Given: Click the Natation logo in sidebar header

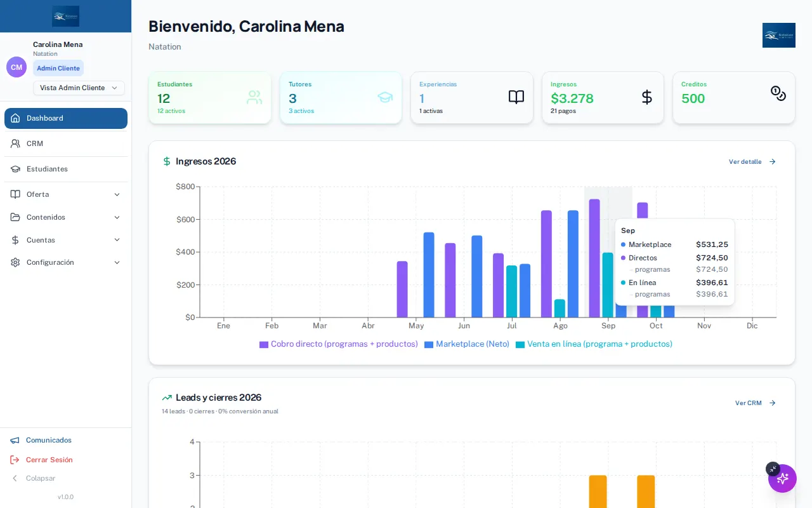Looking at the screenshot, I should point(66,17).
